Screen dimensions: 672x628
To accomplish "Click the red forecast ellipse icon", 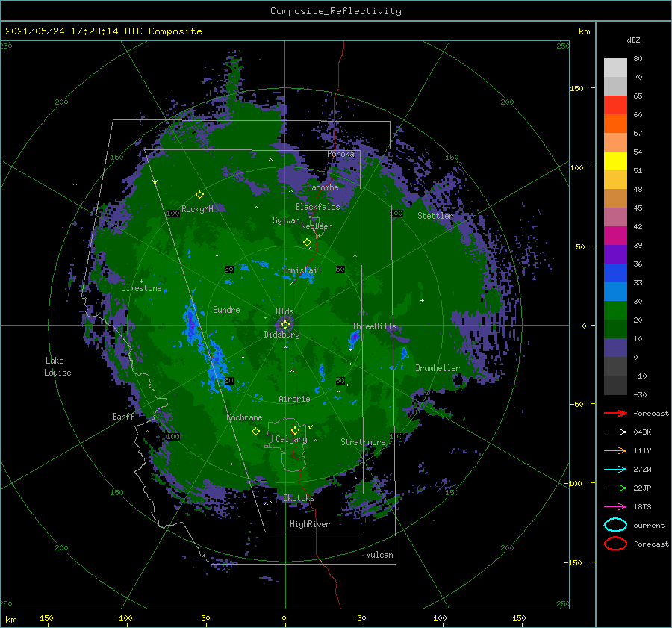I will pyautogui.click(x=615, y=544).
